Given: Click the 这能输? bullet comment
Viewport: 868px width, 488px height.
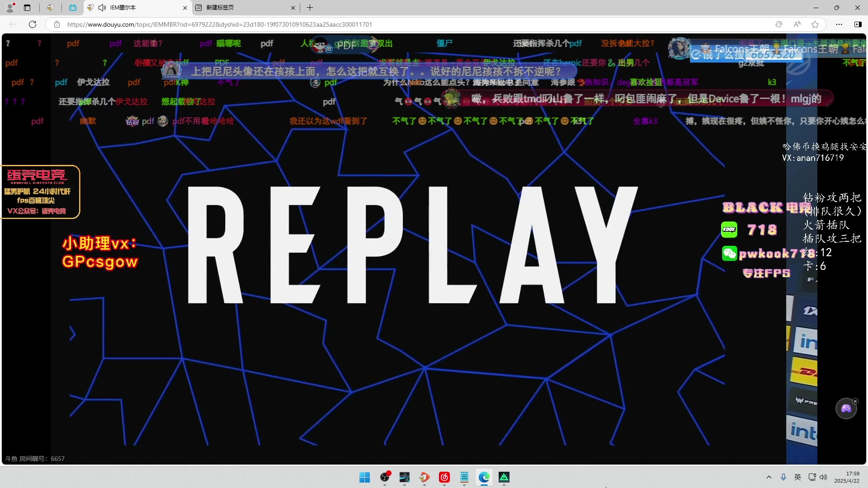Looking at the screenshot, I should pos(148,43).
